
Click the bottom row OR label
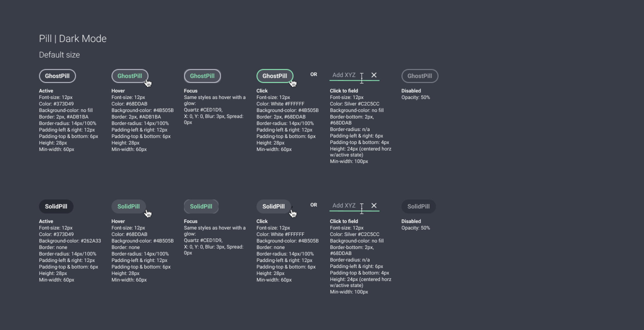(x=313, y=205)
